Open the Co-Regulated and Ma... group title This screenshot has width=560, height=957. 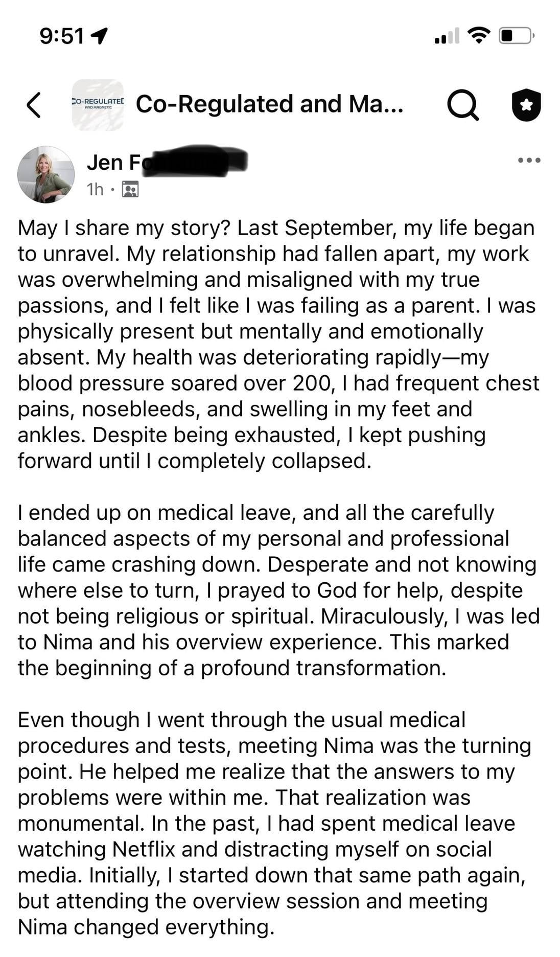click(269, 104)
